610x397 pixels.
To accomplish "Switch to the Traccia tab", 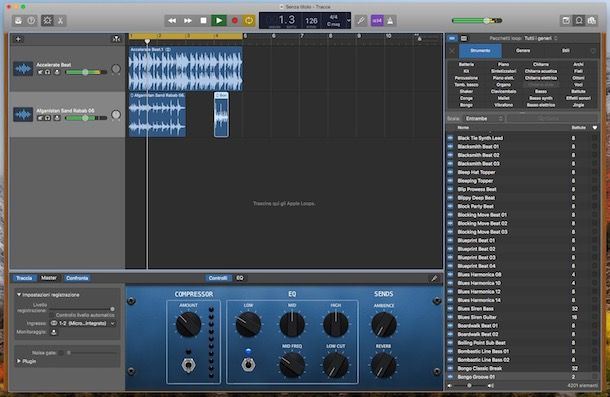I will [x=24, y=278].
